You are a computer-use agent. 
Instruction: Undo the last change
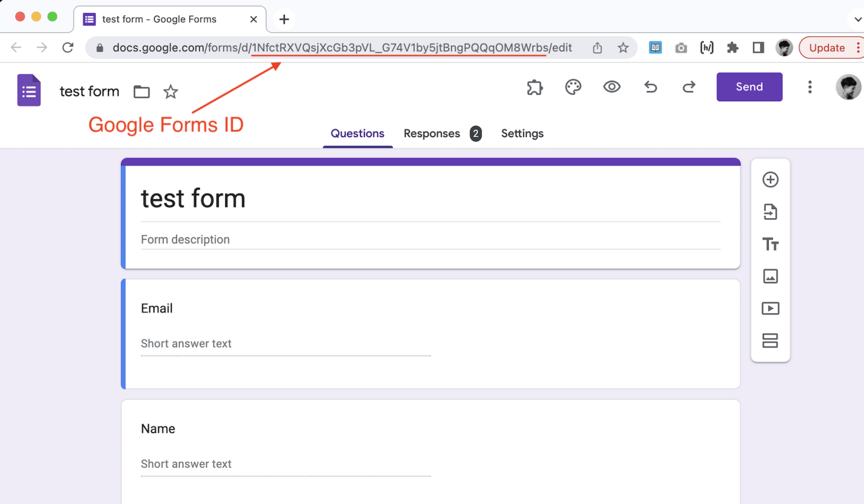pyautogui.click(x=650, y=87)
